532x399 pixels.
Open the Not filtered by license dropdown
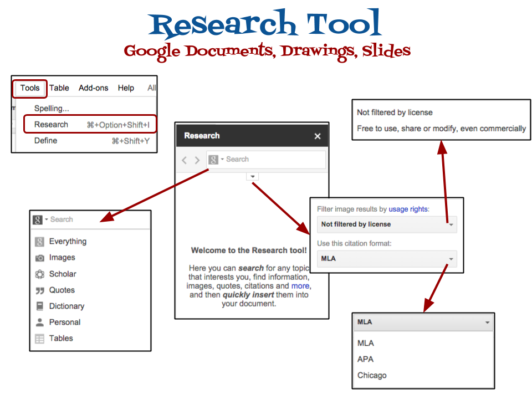387,224
